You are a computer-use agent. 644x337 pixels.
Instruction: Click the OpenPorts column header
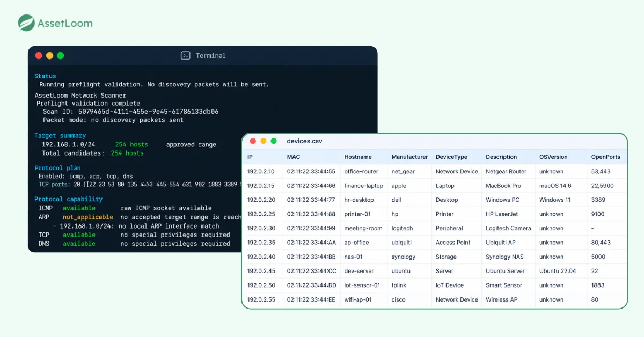click(x=606, y=157)
